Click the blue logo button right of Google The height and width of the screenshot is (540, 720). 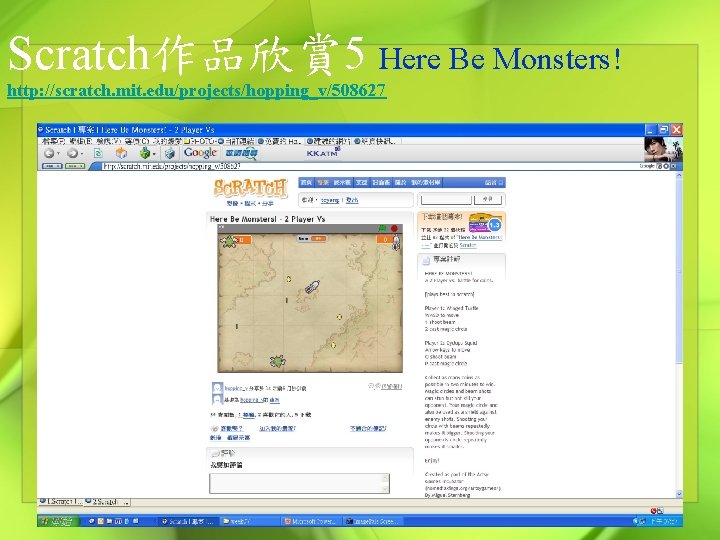pos(241,153)
